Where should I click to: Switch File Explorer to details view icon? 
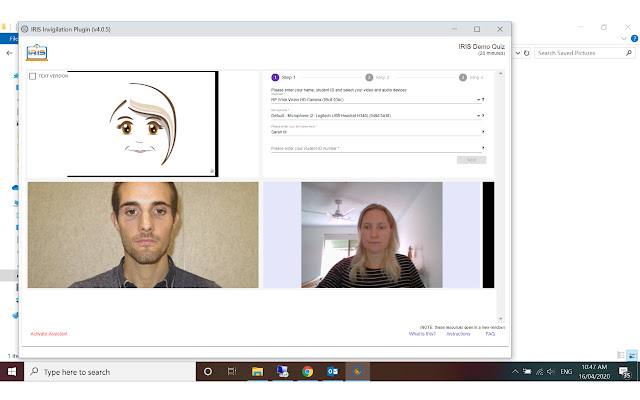click(x=620, y=356)
